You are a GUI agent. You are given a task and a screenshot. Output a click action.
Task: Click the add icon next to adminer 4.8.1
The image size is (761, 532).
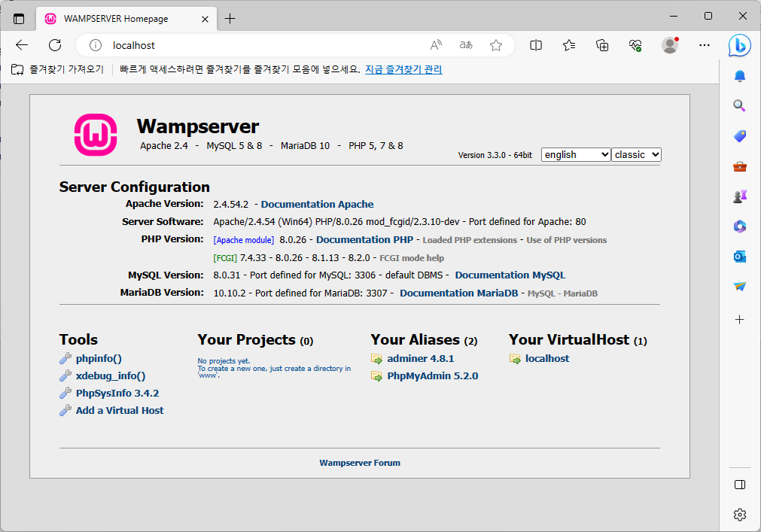pos(376,358)
